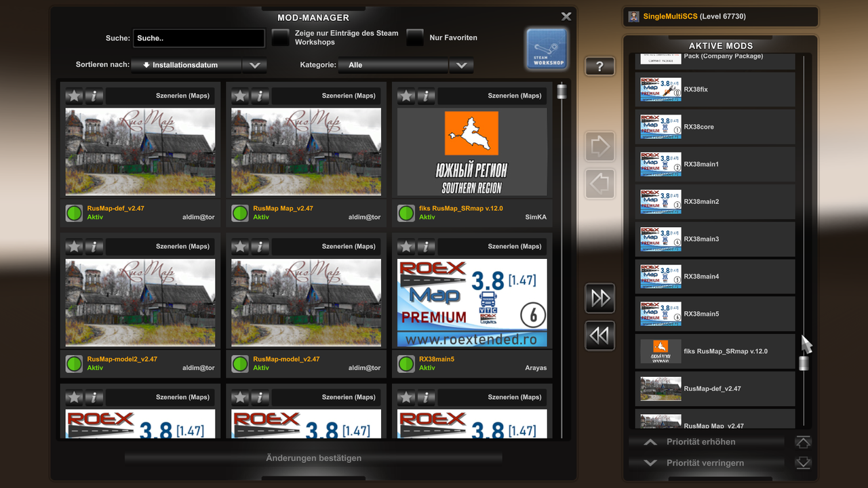Click the question mark help button
Screen dimensions: 868x488
point(599,66)
